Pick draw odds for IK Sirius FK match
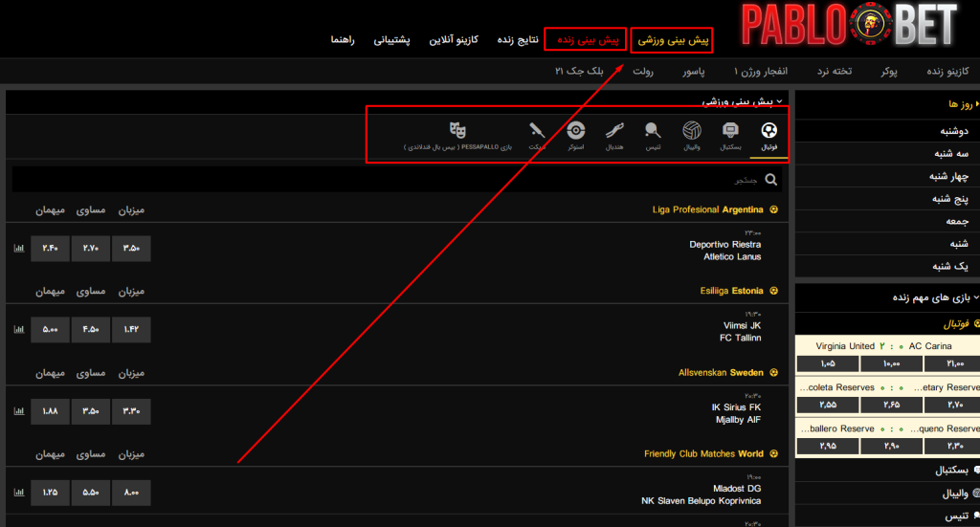Viewport: 980px width, 527px height. point(91,411)
